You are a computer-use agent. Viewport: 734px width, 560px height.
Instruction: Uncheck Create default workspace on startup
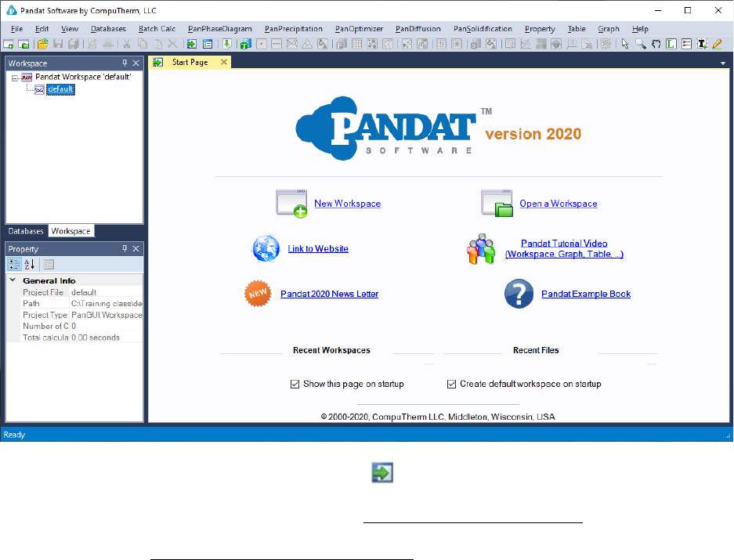pos(451,385)
